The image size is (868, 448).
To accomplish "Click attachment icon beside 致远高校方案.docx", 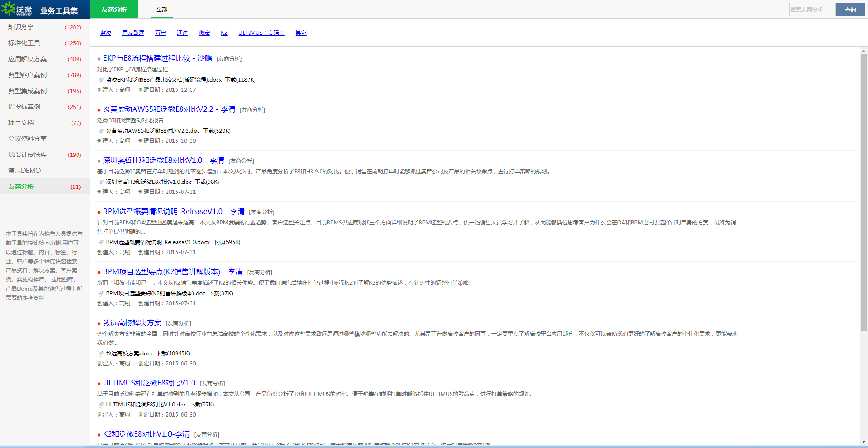I will pyautogui.click(x=101, y=354).
